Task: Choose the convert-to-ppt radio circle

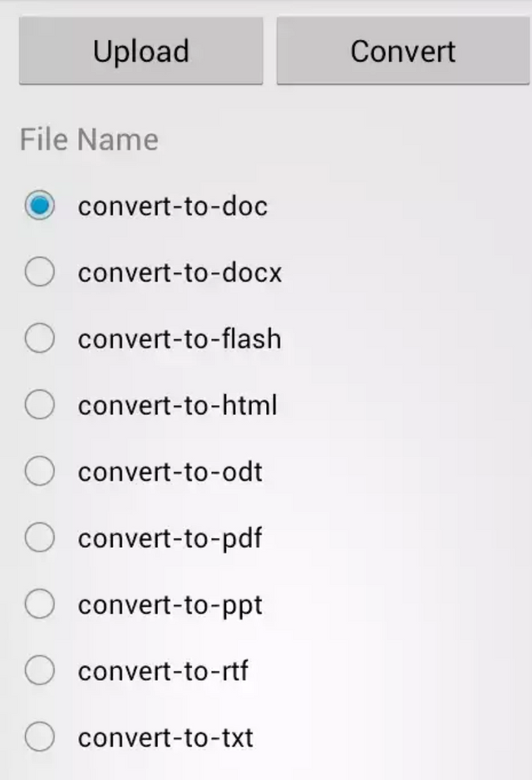Action: pos(39,605)
